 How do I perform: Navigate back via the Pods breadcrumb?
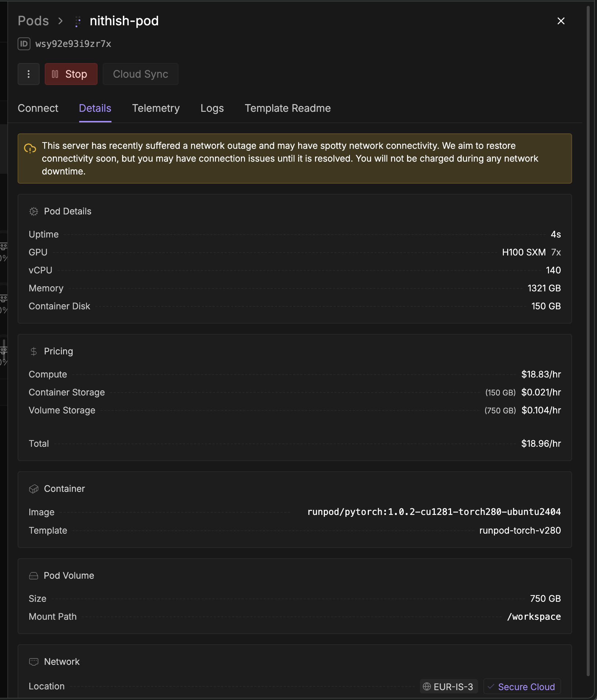click(x=33, y=21)
